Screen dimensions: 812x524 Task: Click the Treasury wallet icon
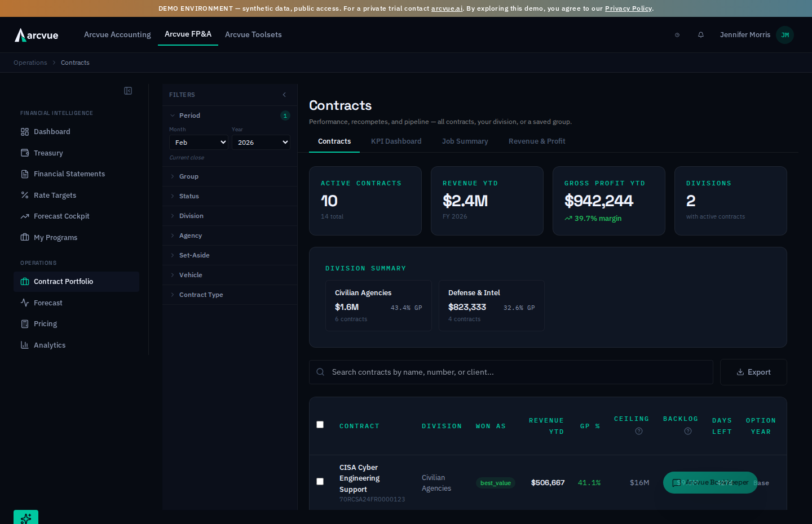[x=25, y=153]
